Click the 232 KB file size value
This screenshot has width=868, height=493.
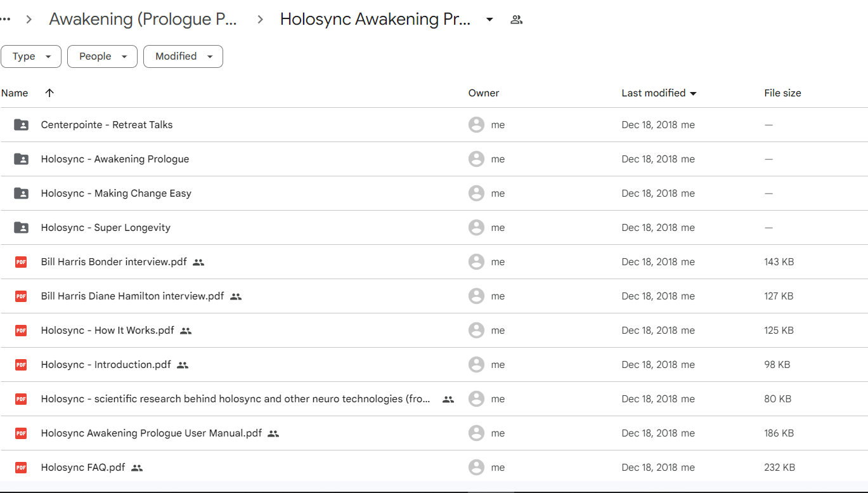[x=780, y=468]
